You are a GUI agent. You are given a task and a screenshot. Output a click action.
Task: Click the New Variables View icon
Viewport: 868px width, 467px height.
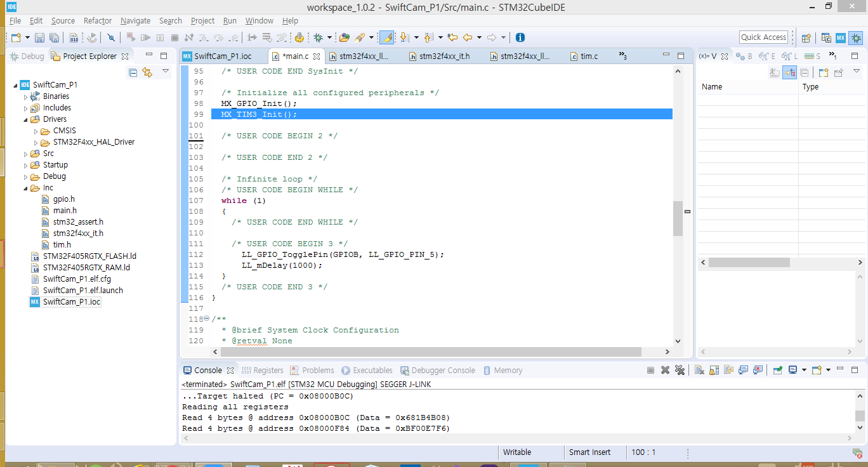pos(823,72)
